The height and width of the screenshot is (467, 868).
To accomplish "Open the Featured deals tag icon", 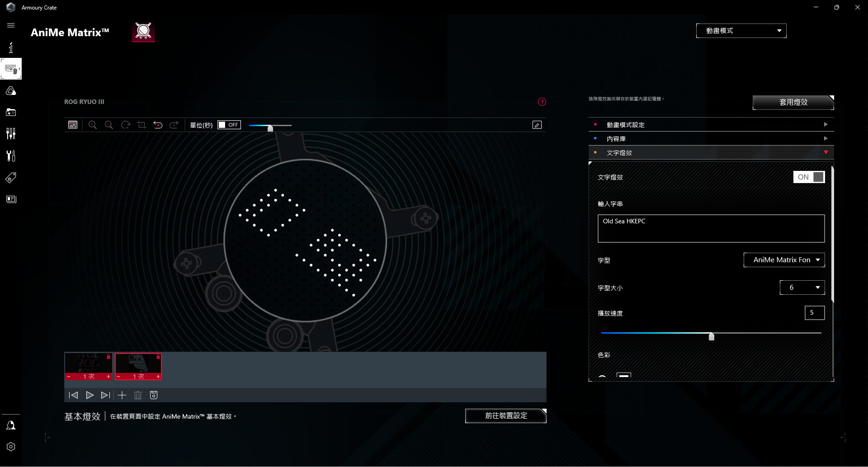I will pyautogui.click(x=11, y=178).
